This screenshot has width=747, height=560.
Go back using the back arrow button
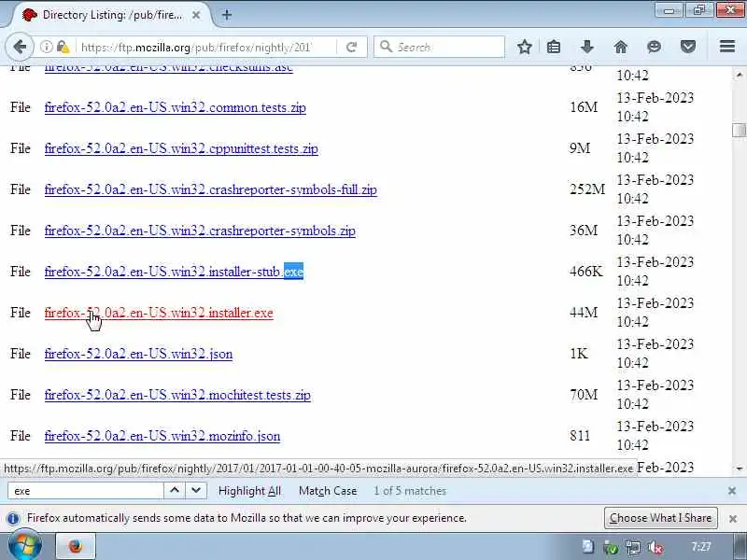coord(20,47)
